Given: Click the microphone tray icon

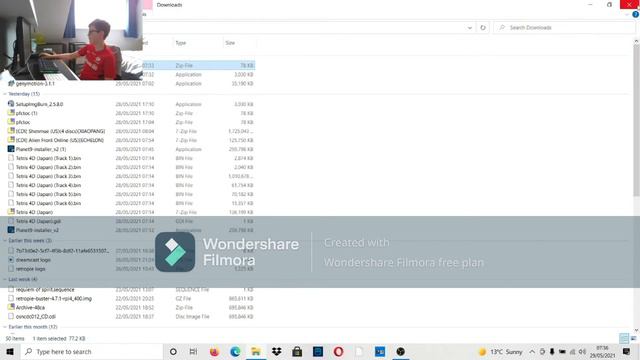Looking at the screenshot, I should pyautogui.click(x=552, y=351).
